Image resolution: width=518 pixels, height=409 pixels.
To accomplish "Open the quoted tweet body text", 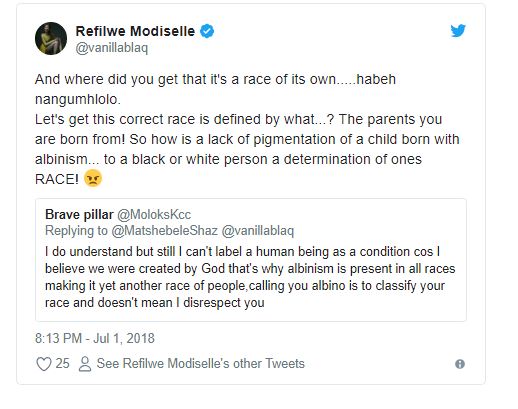I will [250, 277].
